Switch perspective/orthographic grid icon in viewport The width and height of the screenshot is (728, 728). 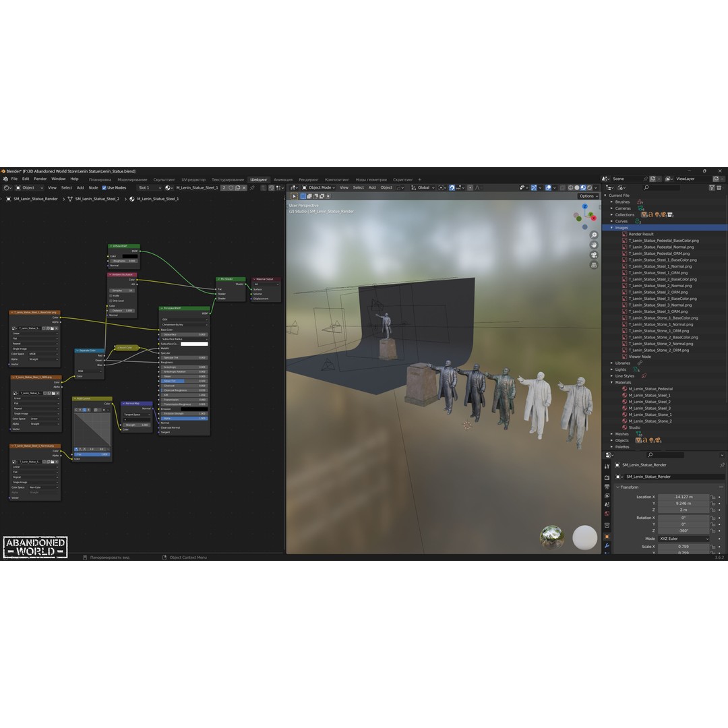point(594,265)
